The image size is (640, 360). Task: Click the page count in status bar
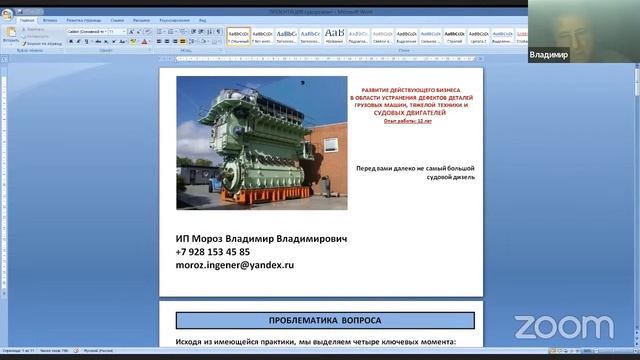(18, 351)
